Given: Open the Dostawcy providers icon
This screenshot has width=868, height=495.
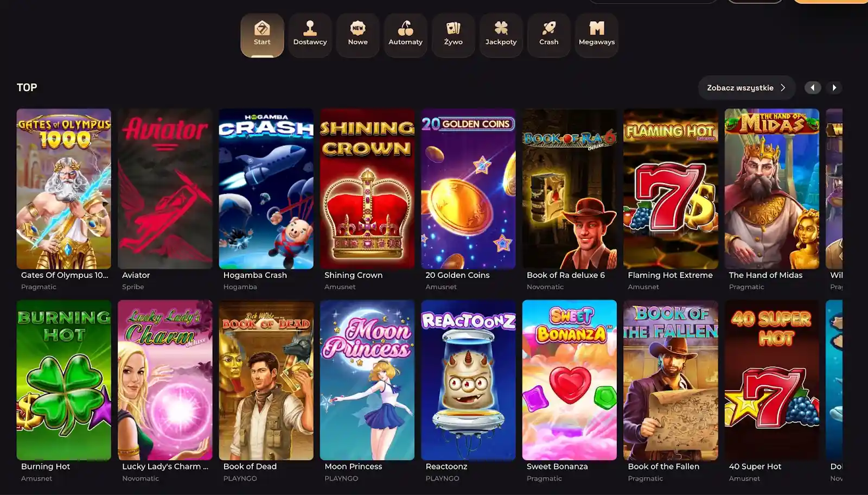Looking at the screenshot, I should click(310, 28).
